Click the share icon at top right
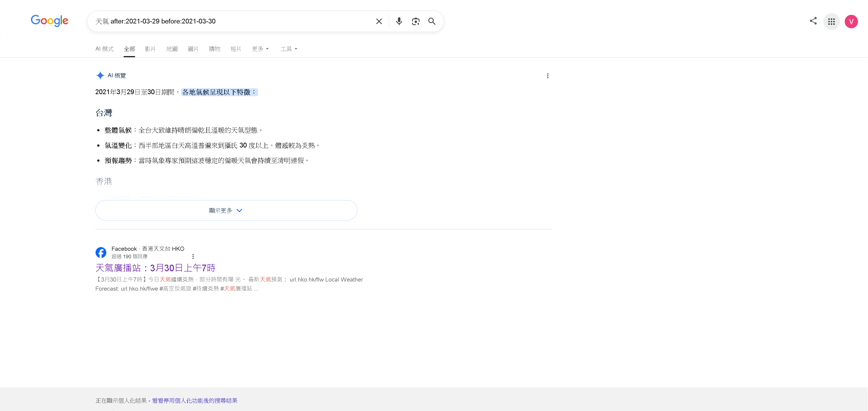This screenshot has height=411, width=868. [x=813, y=21]
